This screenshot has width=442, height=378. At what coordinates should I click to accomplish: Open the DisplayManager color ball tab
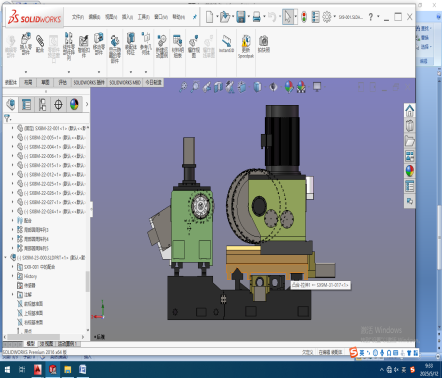(74, 104)
